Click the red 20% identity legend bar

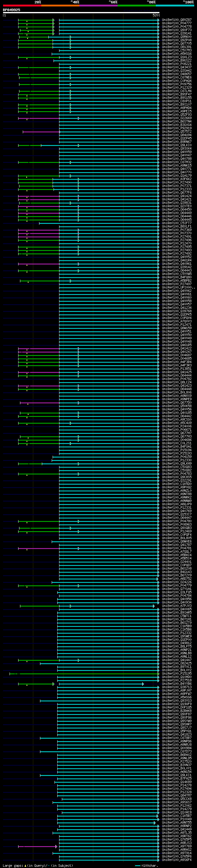pos(22,6)
